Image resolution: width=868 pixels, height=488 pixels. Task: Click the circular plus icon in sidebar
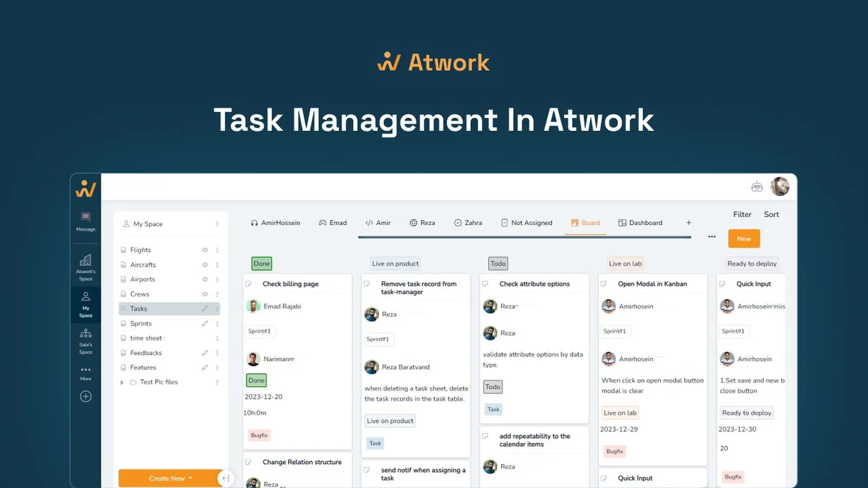pos(85,396)
